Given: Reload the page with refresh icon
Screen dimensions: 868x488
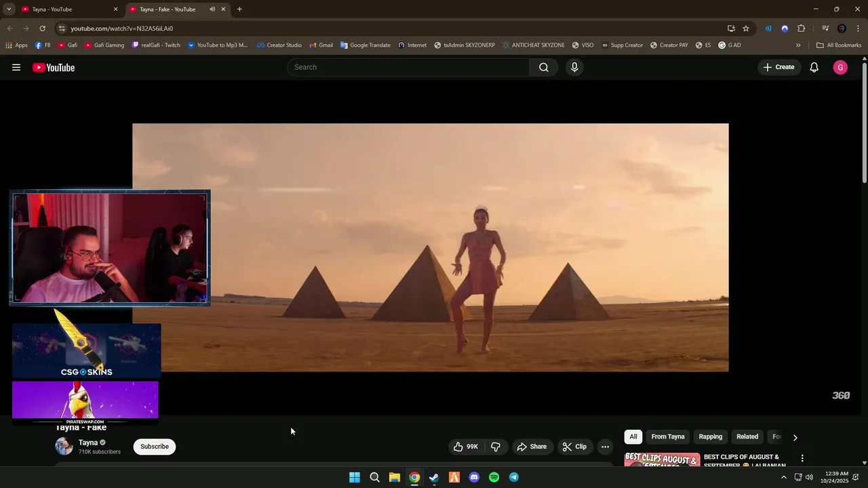Looking at the screenshot, I should tap(42, 28).
